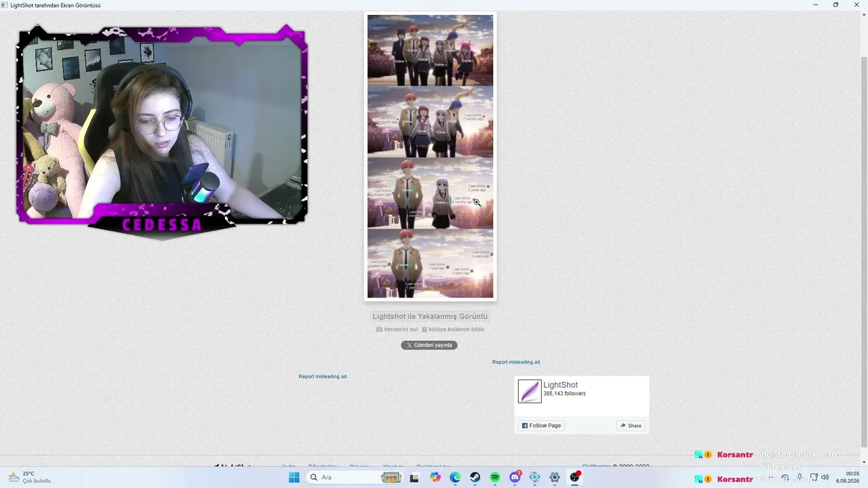This screenshot has width=868, height=488.
Task: Click the 'Lightshot ile Yakalanmış Görüntü' heading
Action: 430,317
